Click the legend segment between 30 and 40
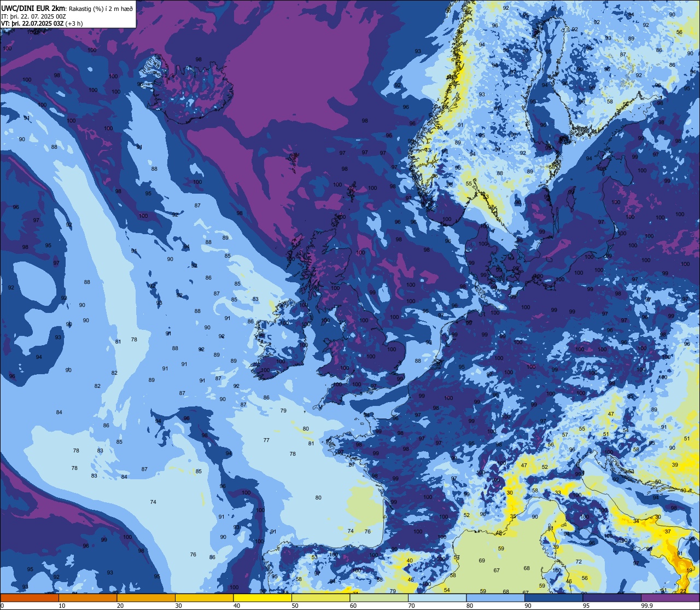The image size is (700, 610). point(205,597)
